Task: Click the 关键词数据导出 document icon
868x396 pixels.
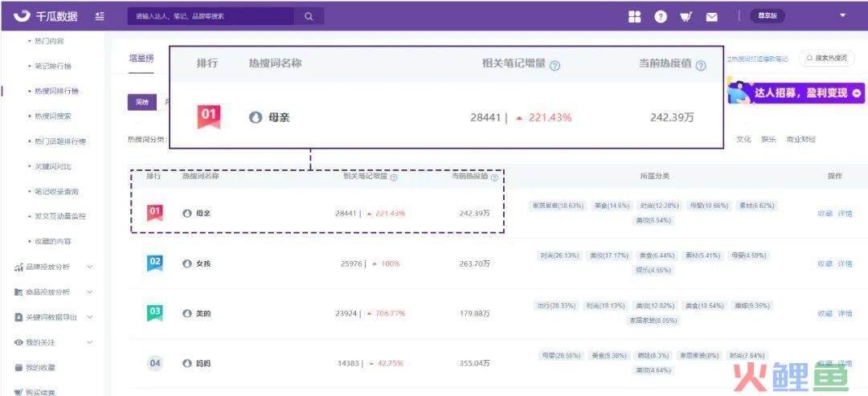Action: click(18, 317)
